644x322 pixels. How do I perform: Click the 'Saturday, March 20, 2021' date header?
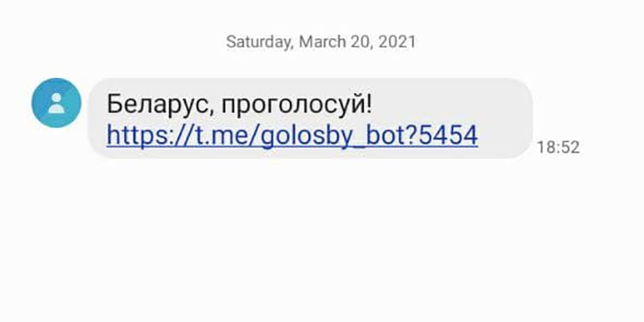coord(321,42)
